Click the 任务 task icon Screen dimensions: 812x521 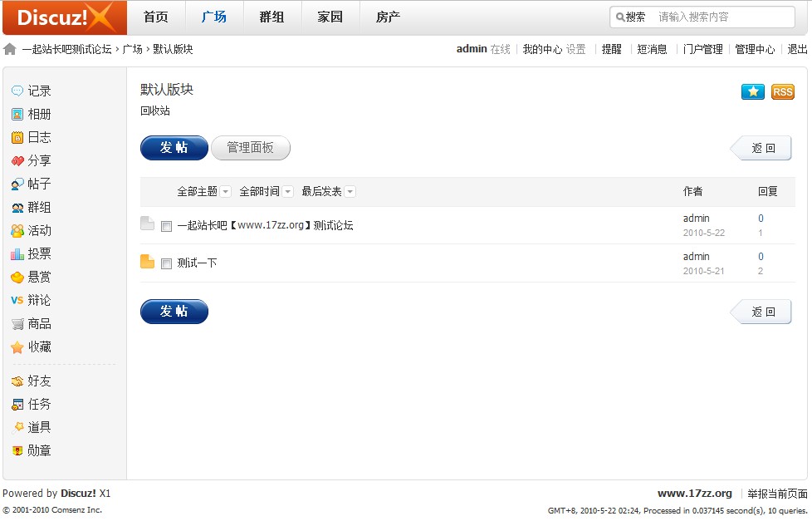click(17, 405)
